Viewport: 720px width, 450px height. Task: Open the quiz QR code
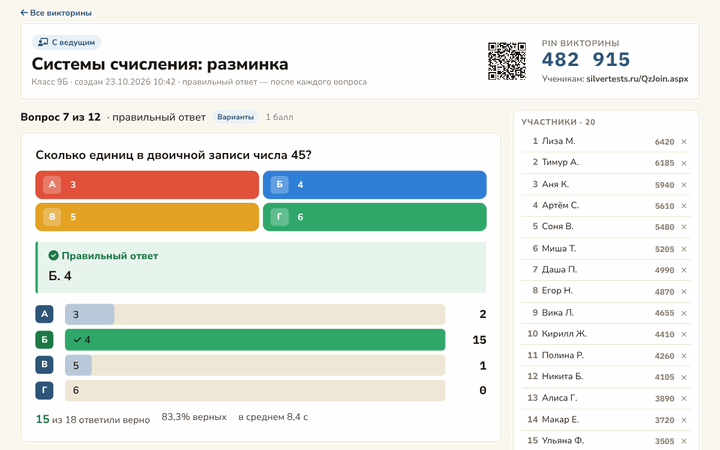coord(507,61)
